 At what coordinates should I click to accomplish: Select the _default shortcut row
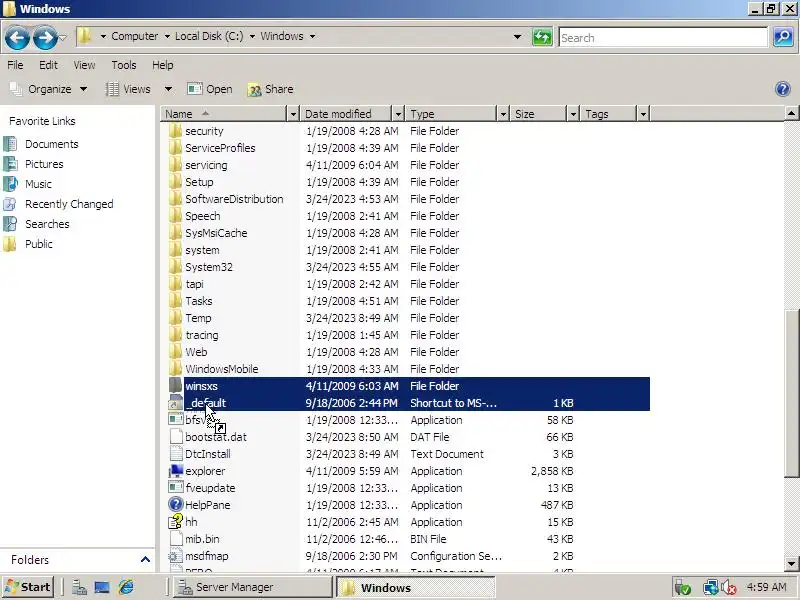tap(409, 403)
